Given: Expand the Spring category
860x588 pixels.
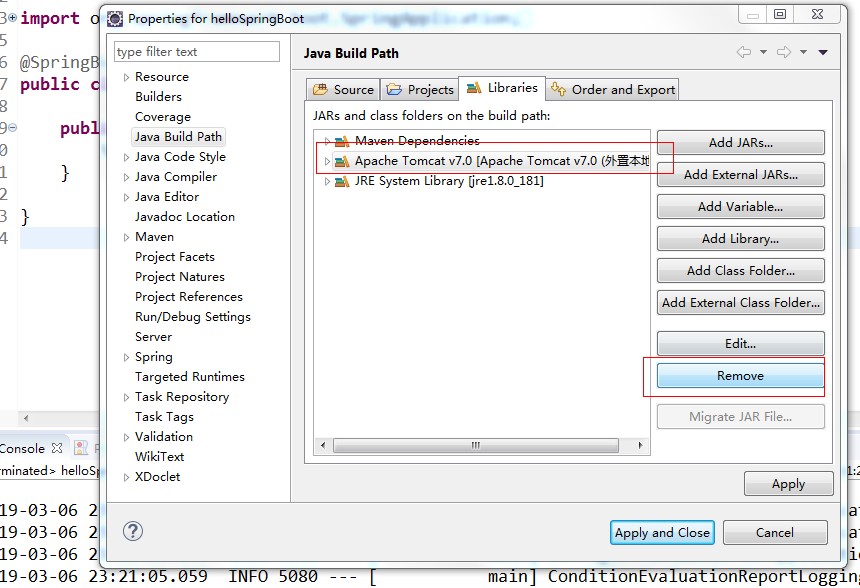Looking at the screenshot, I should (x=126, y=357).
